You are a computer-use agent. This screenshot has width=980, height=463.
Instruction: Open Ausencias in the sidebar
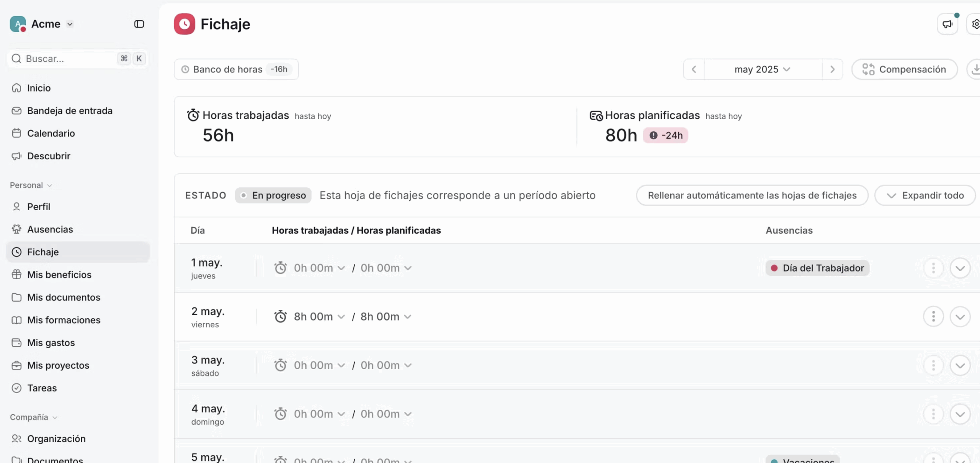tap(50, 229)
